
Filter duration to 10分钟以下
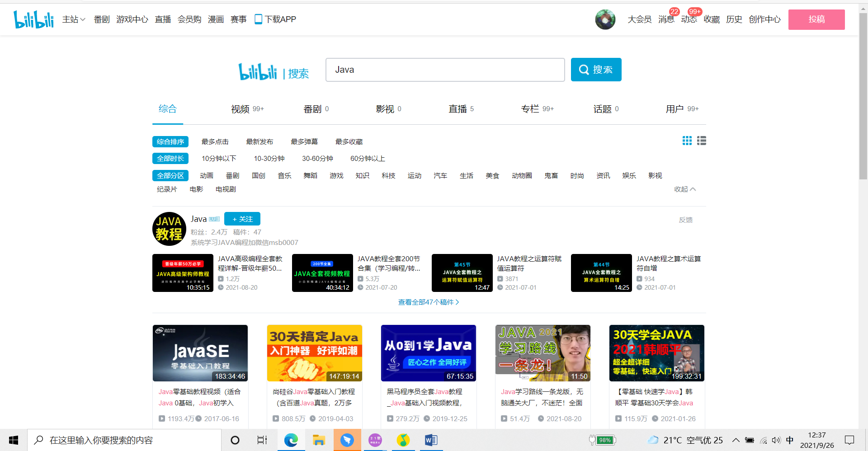[219, 158]
